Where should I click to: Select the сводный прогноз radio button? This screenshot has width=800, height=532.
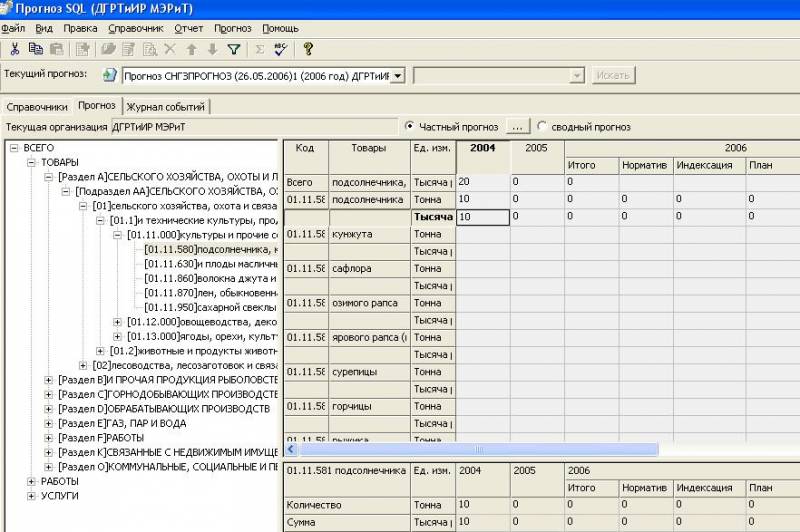click(x=541, y=126)
